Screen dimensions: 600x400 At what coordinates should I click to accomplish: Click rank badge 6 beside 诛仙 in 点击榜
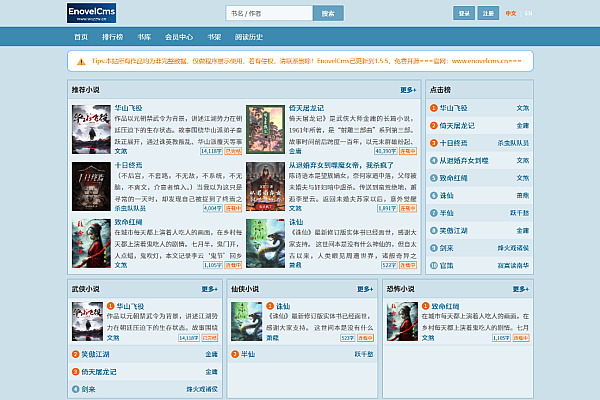click(x=434, y=196)
